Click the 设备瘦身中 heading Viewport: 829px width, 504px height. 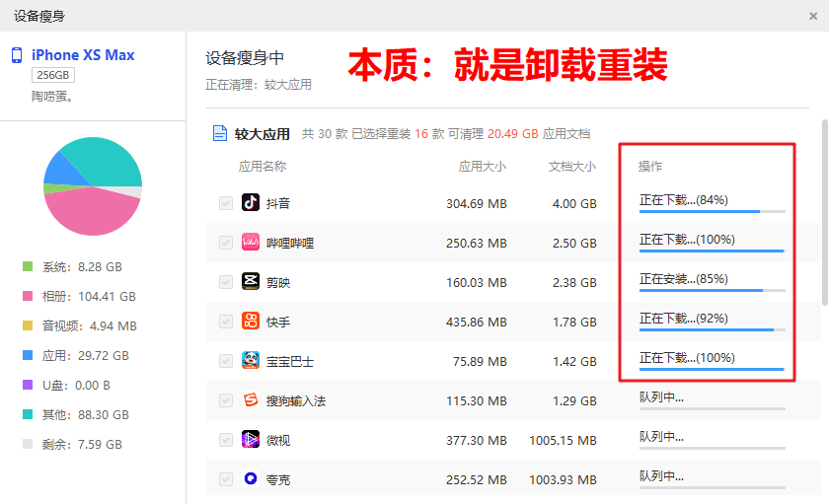tap(245, 57)
